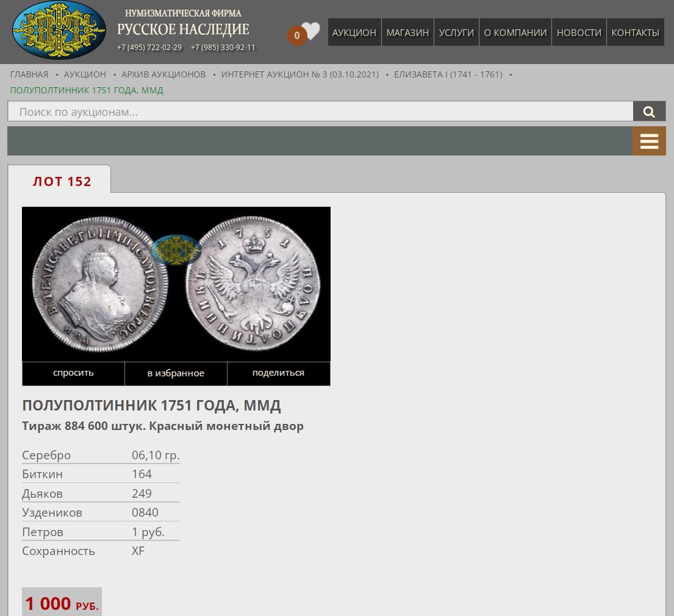Open ИНТЕРНЕТ АУКЦИОН № 3 breadcrumb

299,74
